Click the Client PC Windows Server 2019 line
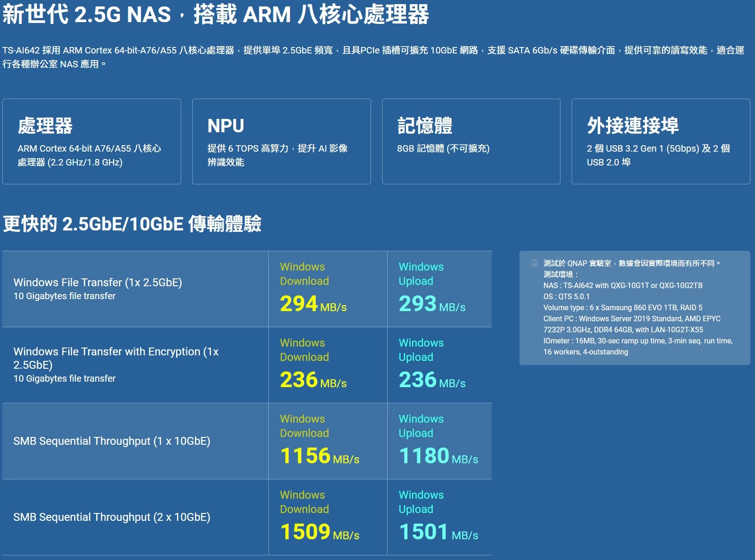Screen dimensions: 755x560 pyautogui.click(x=632, y=324)
